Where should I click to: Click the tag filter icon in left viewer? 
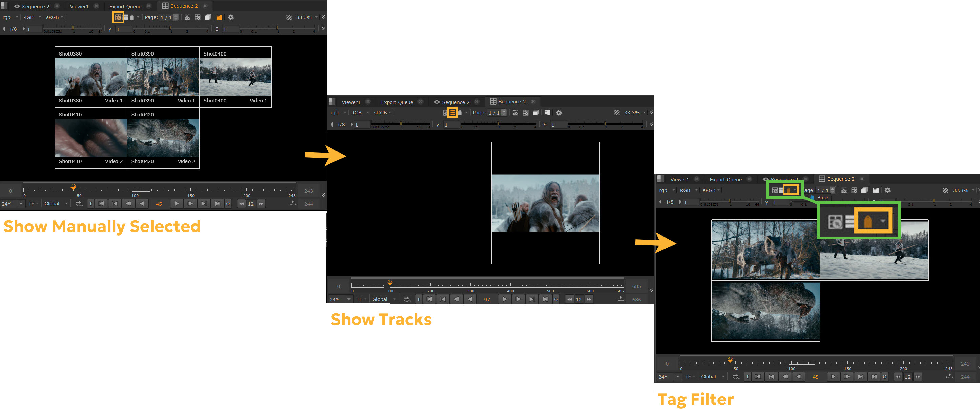click(x=131, y=17)
